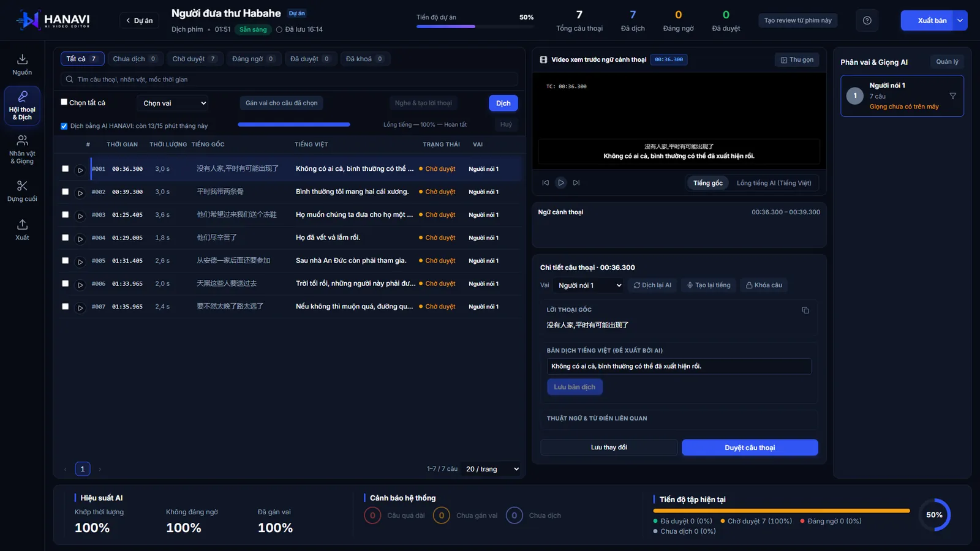Open the Xuất export sidebar section

22,230
